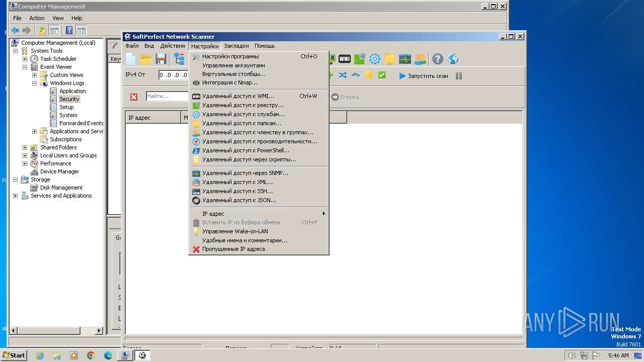Expand the Custom Views tree node

pos(34,75)
